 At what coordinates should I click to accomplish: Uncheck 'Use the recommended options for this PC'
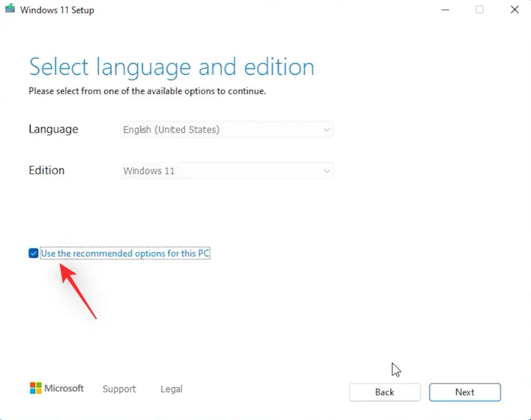point(33,253)
